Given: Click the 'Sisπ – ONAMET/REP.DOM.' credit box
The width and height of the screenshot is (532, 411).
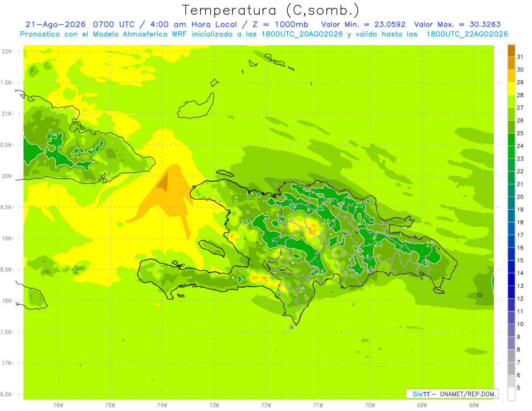Looking at the screenshot, I should point(452,394).
